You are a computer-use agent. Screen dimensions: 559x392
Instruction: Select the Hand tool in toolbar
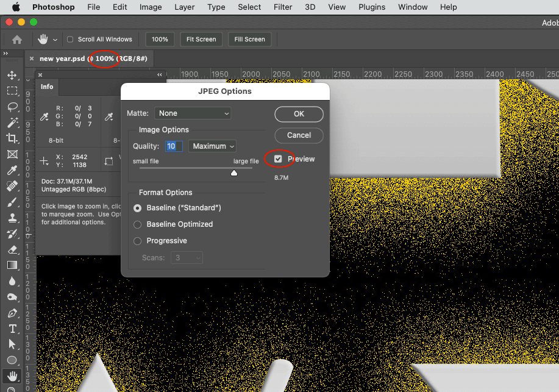12,376
